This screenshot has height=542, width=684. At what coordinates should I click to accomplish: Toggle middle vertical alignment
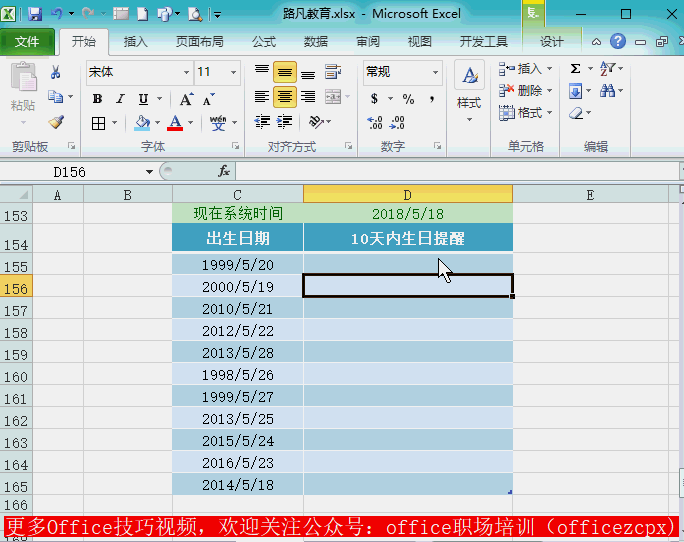click(285, 72)
